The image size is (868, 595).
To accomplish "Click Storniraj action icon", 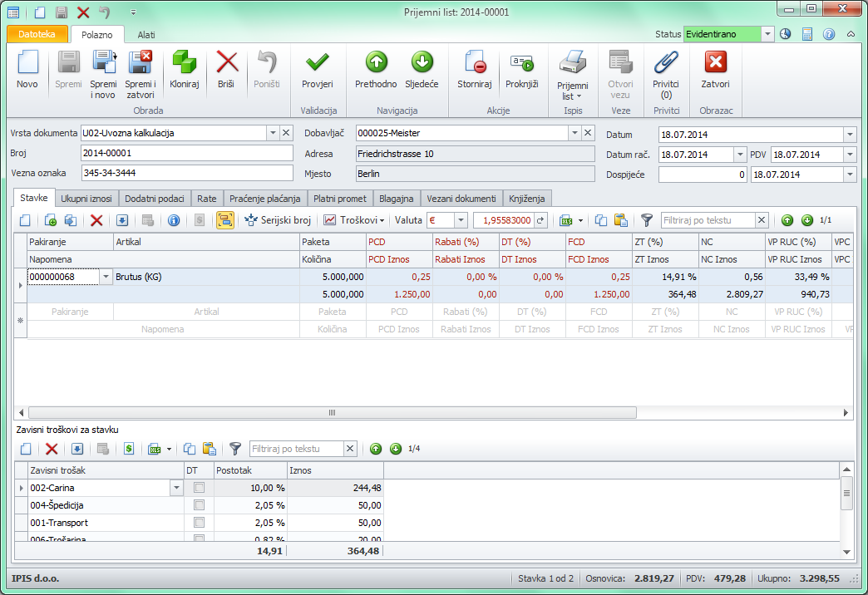I will pyautogui.click(x=475, y=62).
